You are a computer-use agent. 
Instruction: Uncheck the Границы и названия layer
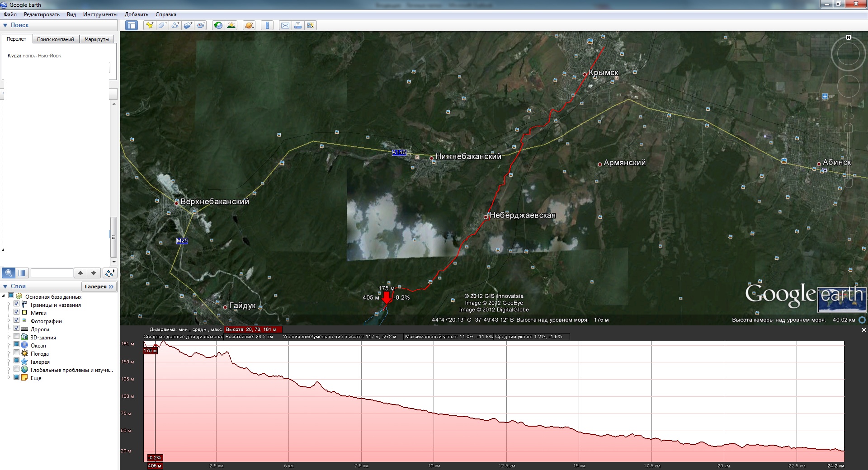tap(17, 305)
